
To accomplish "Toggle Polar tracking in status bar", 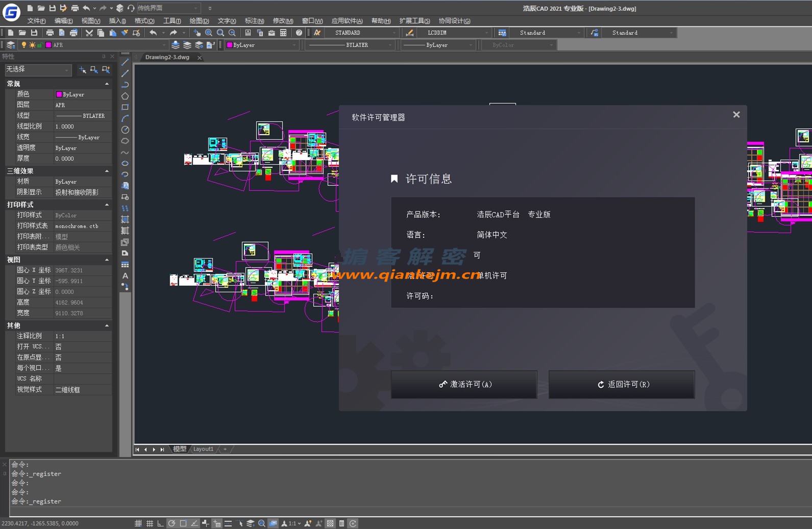I will [172, 523].
